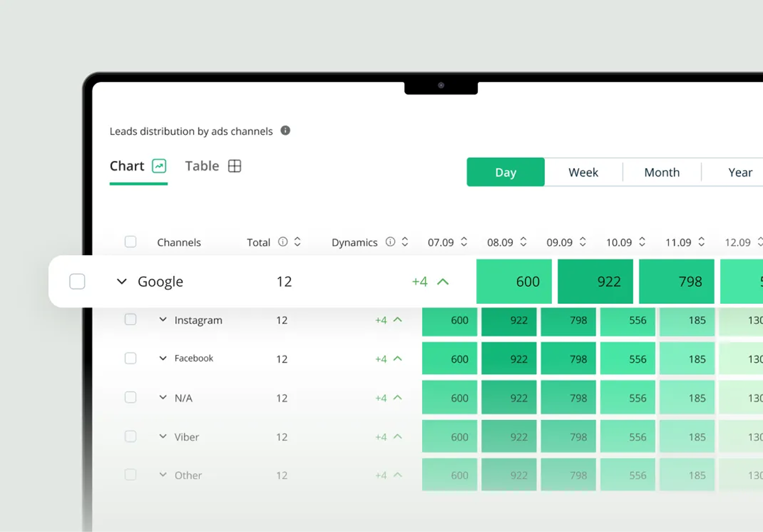Click Instagram's 556 heatmap cell
Viewport: 763px width, 532px height.
(628, 322)
